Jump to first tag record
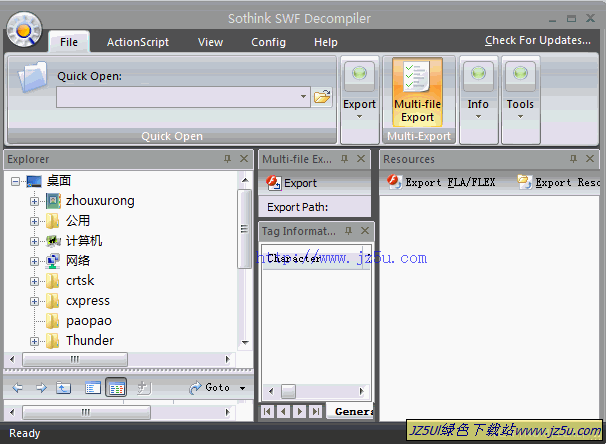Screen dimensions: 606x444 click(x=267, y=411)
